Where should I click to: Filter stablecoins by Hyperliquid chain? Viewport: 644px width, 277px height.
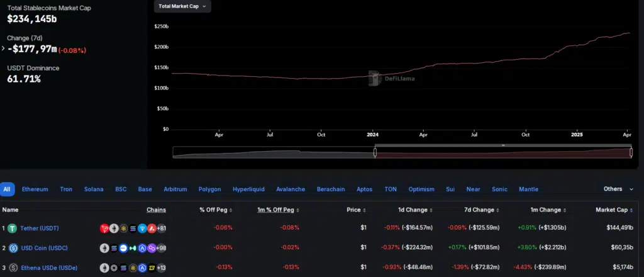tap(248, 189)
